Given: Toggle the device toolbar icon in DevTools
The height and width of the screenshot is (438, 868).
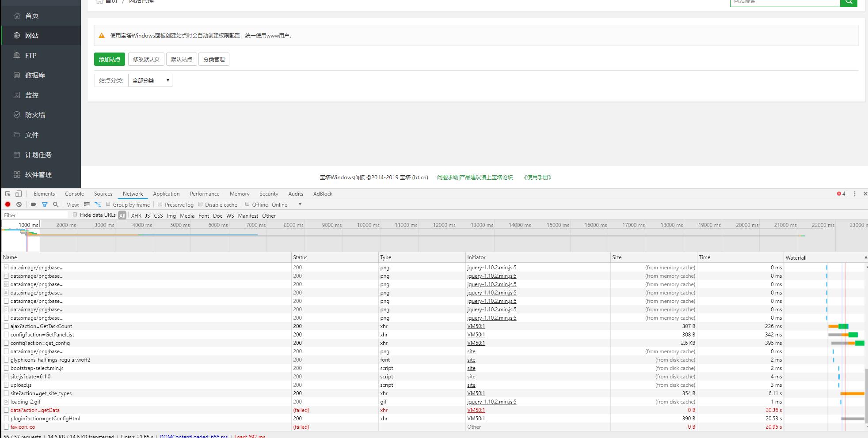Looking at the screenshot, I should [x=19, y=194].
